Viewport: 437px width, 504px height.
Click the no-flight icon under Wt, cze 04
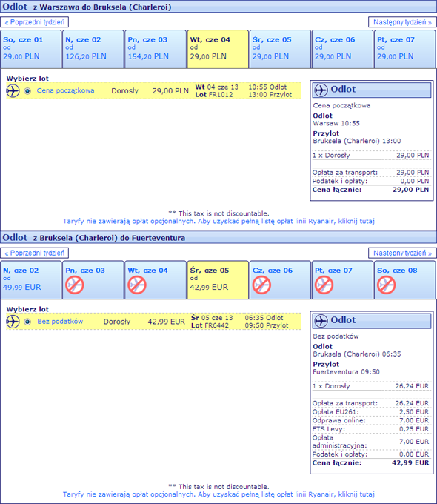click(x=137, y=285)
